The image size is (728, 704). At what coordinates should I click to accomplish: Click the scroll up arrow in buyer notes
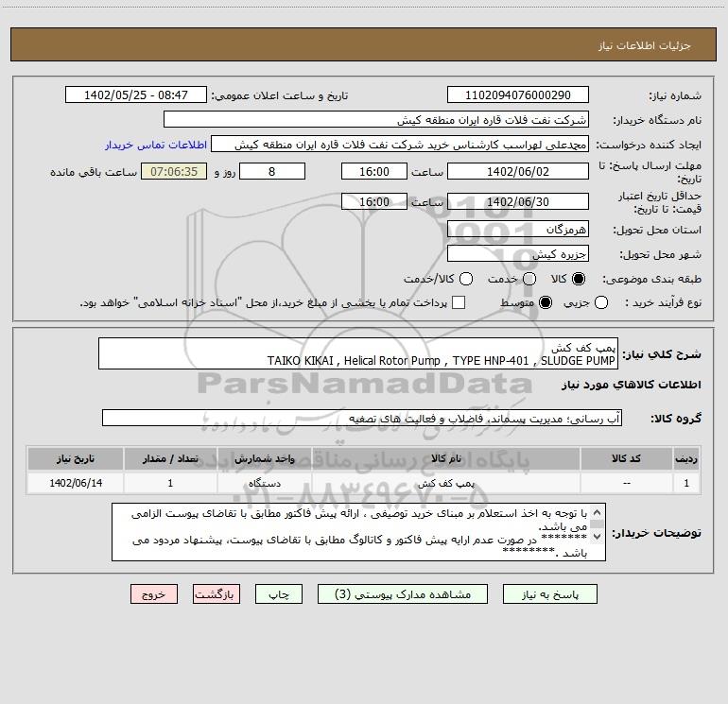point(598,513)
